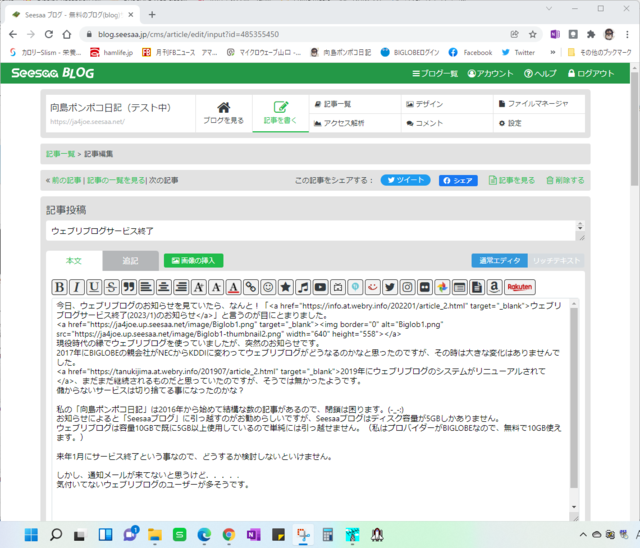Apply italic formatting button
This screenshot has height=548, width=640.
[x=77, y=287]
